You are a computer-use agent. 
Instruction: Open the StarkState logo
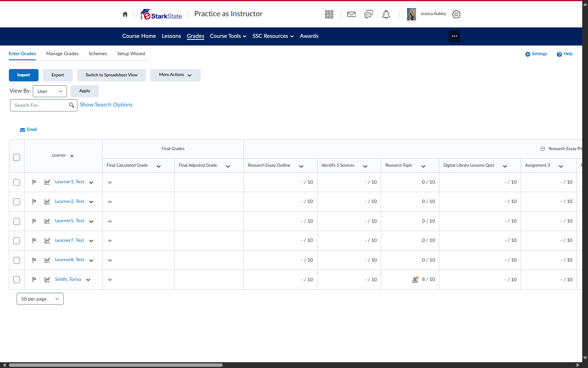coord(161,14)
